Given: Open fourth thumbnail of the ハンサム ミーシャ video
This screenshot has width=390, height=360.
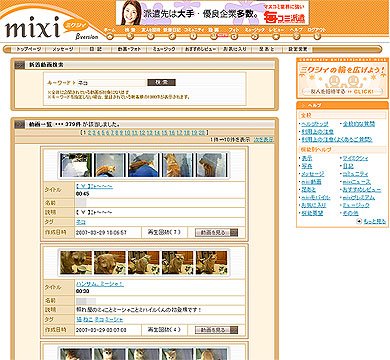Looking at the screenshot, I should coord(178,263).
